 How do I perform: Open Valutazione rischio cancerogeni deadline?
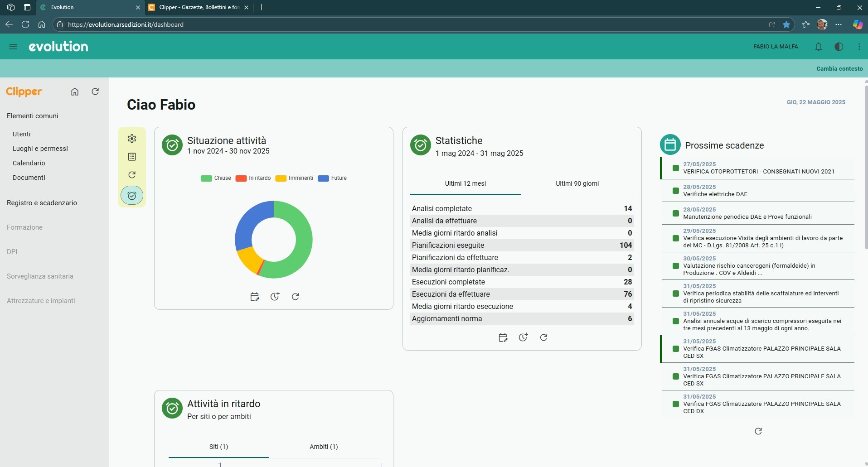(x=757, y=266)
